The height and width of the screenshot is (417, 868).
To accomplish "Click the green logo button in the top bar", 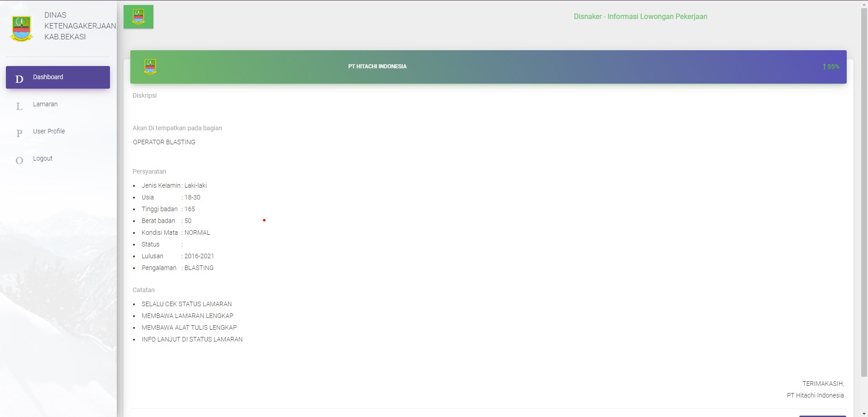I will 138,17.
